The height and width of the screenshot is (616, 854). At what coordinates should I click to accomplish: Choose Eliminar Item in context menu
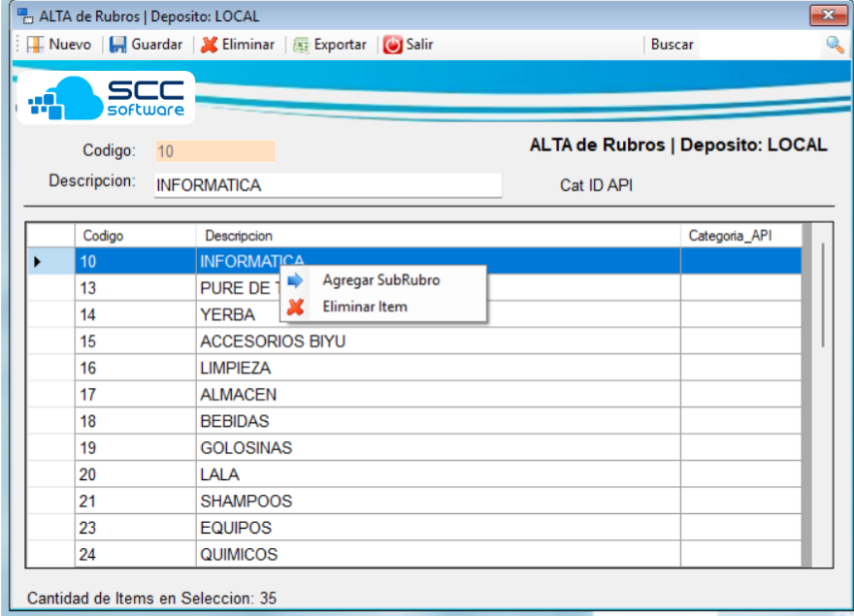click(x=365, y=307)
